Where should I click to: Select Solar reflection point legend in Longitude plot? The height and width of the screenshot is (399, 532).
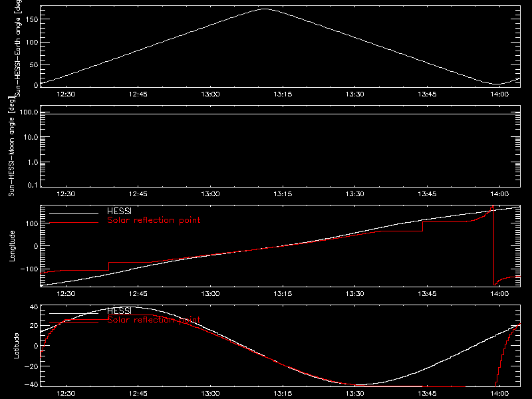tap(154, 220)
